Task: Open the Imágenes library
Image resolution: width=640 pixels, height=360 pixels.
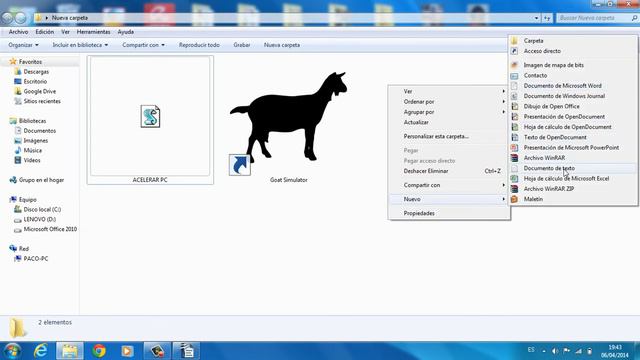Action: pyautogui.click(x=31, y=140)
